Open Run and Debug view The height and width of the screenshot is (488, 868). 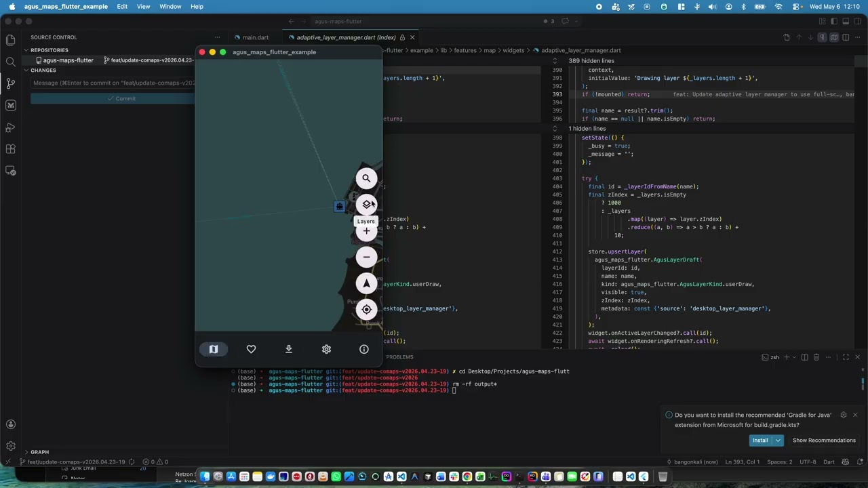click(11, 127)
